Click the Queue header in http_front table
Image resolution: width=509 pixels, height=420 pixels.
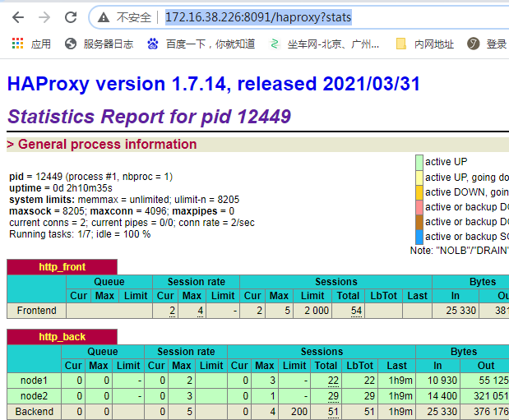point(109,282)
